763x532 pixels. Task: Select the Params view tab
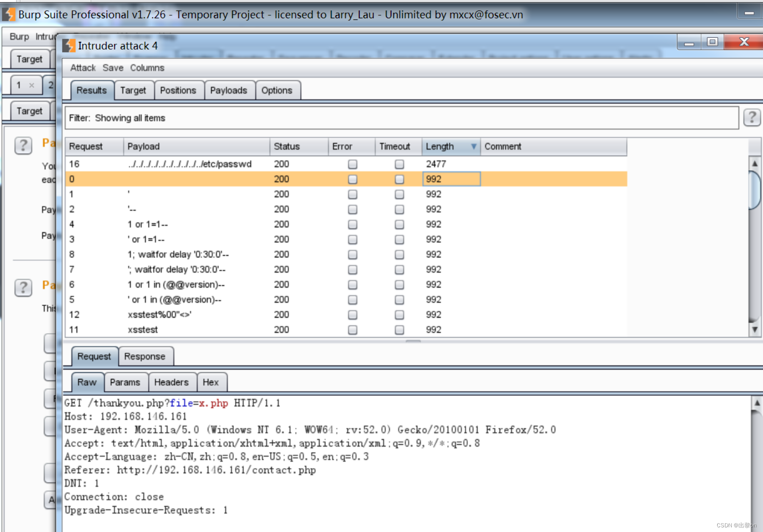pyautogui.click(x=125, y=382)
